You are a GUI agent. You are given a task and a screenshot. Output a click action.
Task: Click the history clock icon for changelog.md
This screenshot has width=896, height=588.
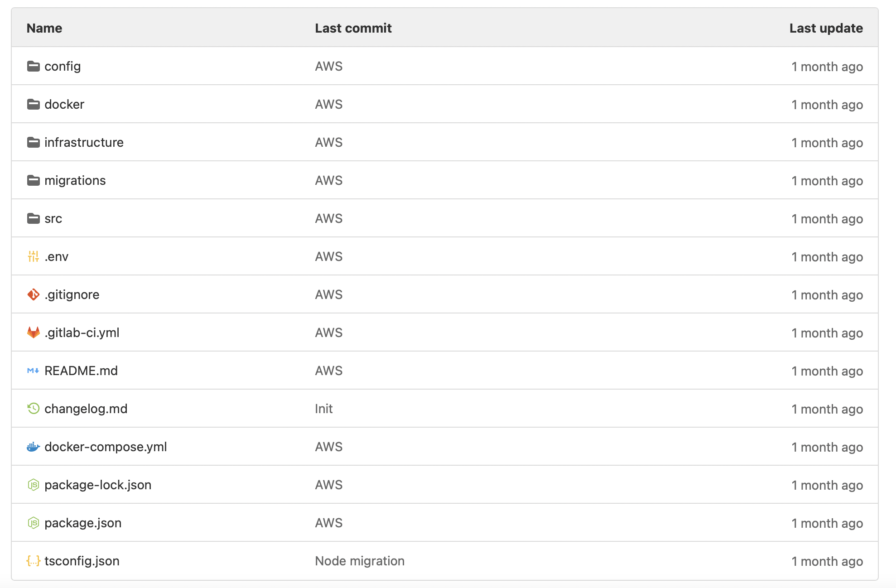point(33,409)
